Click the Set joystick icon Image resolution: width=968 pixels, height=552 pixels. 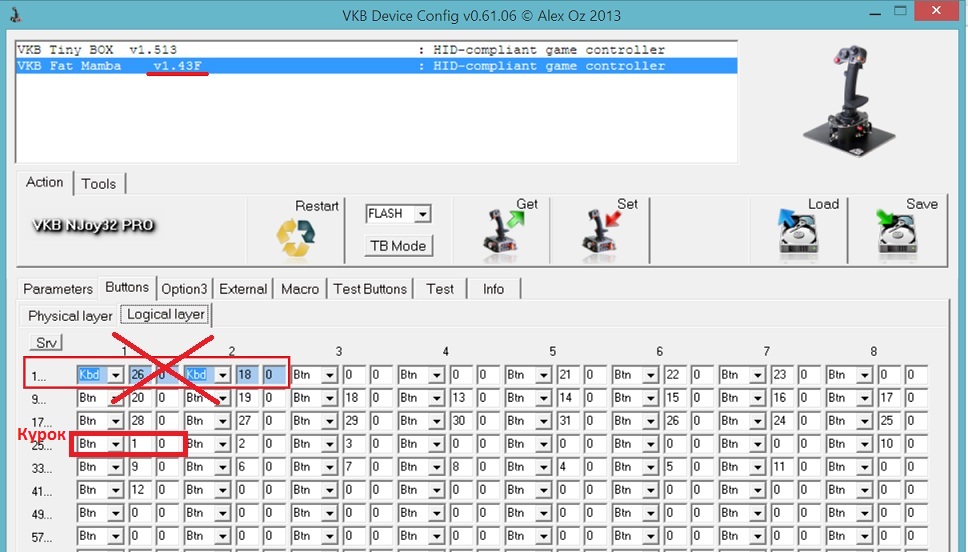coord(600,232)
